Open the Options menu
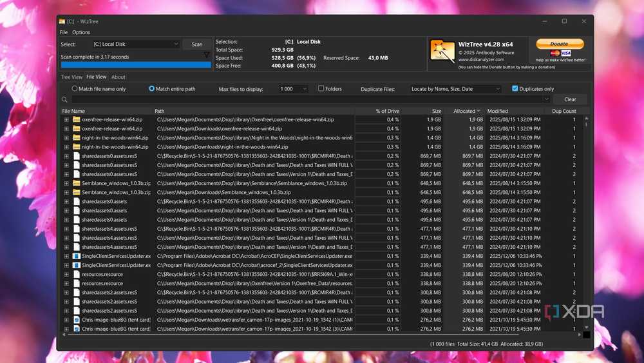The image size is (644, 363). (81, 32)
